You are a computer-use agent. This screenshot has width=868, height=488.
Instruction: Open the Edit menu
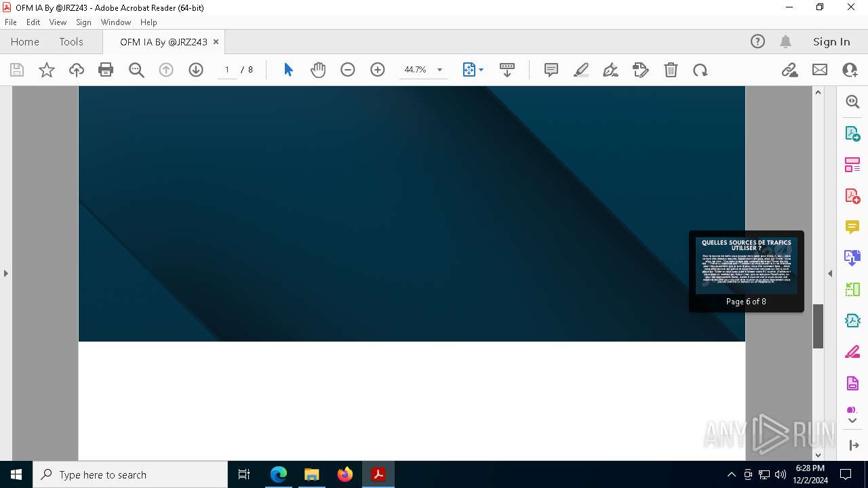pos(33,22)
